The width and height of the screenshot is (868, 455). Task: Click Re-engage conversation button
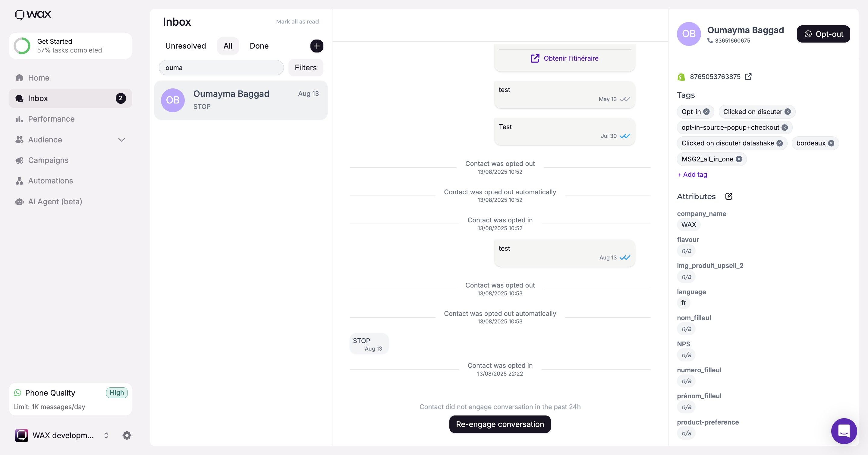click(x=500, y=424)
